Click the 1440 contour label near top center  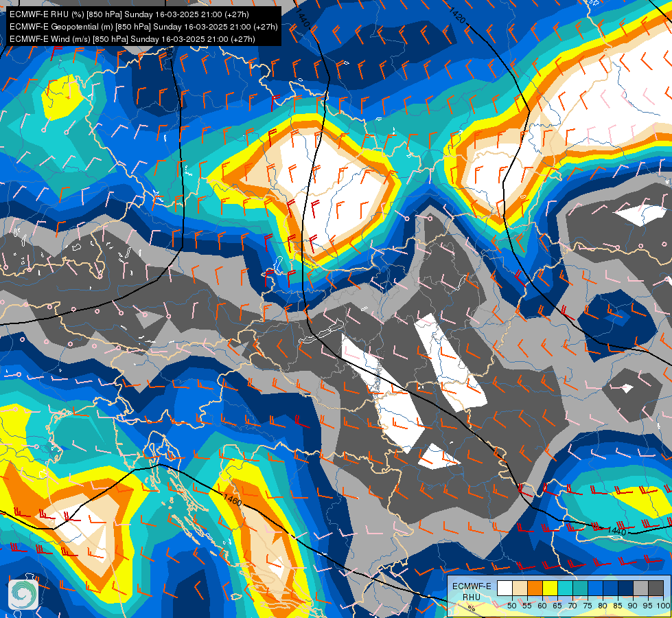tap(302, 19)
